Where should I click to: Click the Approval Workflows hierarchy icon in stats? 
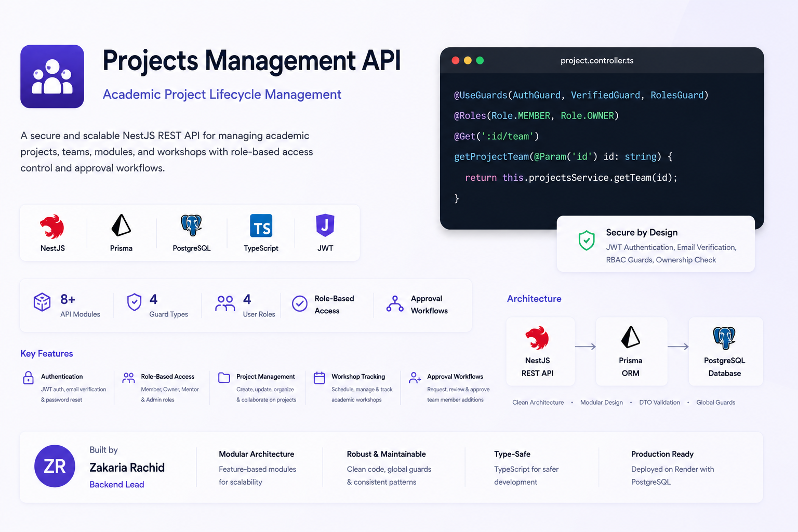[395, 303]
